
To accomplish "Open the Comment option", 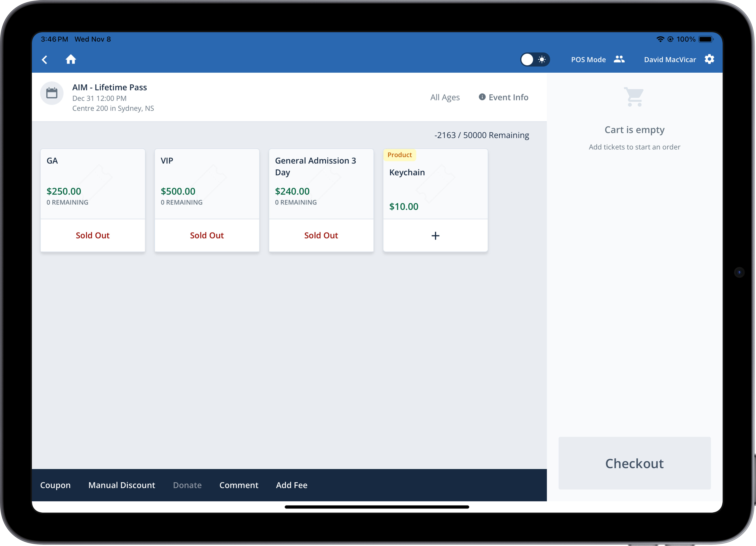I will click(239, 485).
